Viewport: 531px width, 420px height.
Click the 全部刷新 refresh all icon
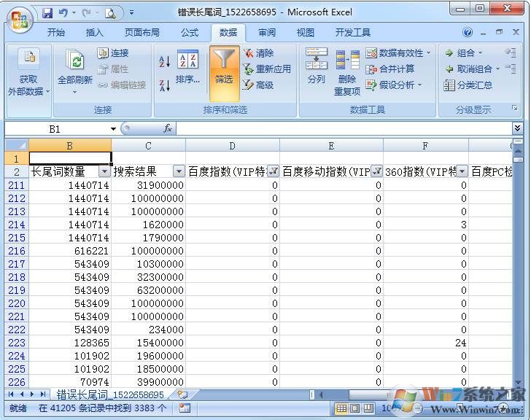coord(74,69)
